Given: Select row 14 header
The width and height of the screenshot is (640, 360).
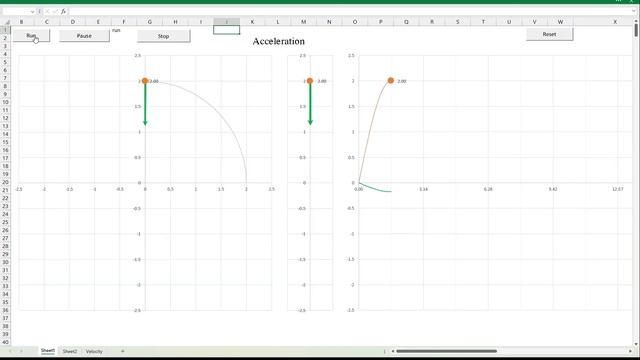Looking at the screenshot, I should coord(5,134).
